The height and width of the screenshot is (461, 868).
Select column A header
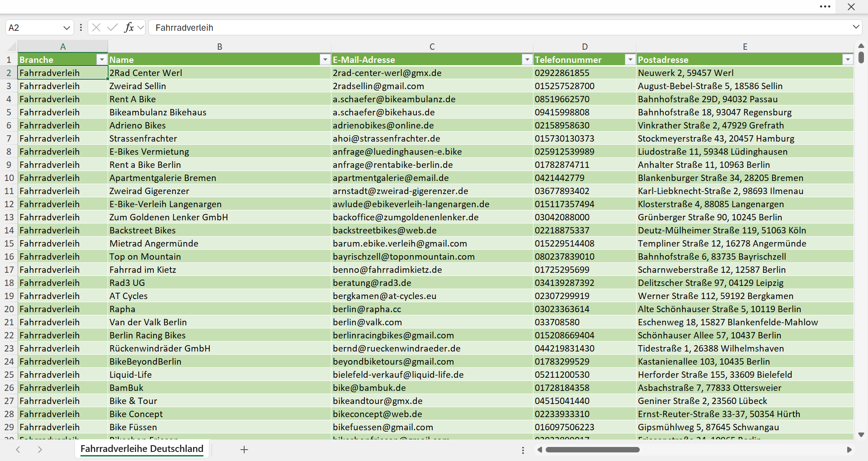(63, 47)
